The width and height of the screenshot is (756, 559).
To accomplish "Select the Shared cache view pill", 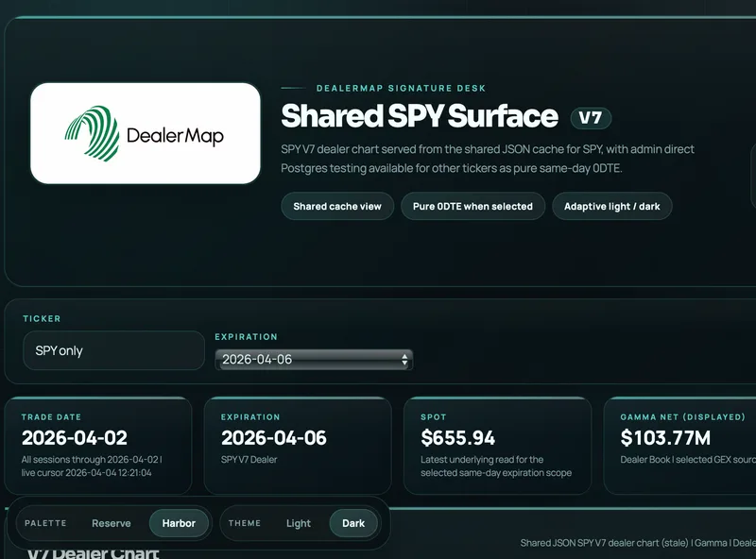I will click(337, 206).
